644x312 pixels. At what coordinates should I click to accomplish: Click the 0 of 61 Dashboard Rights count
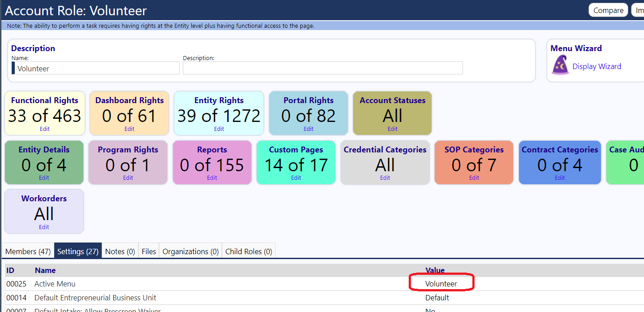pyautogui.click(x=129, y=116)
